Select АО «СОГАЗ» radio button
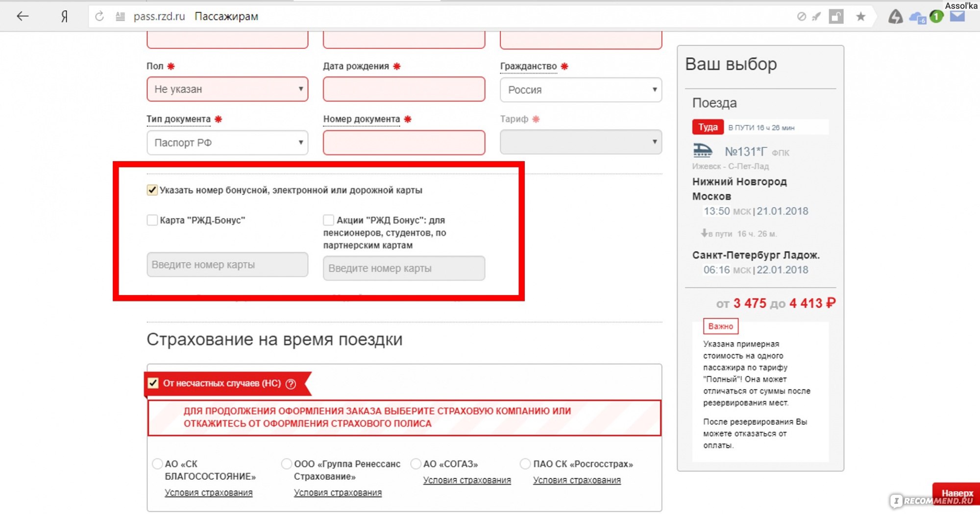Screen dimensions: 980x514 click(416, 464)
